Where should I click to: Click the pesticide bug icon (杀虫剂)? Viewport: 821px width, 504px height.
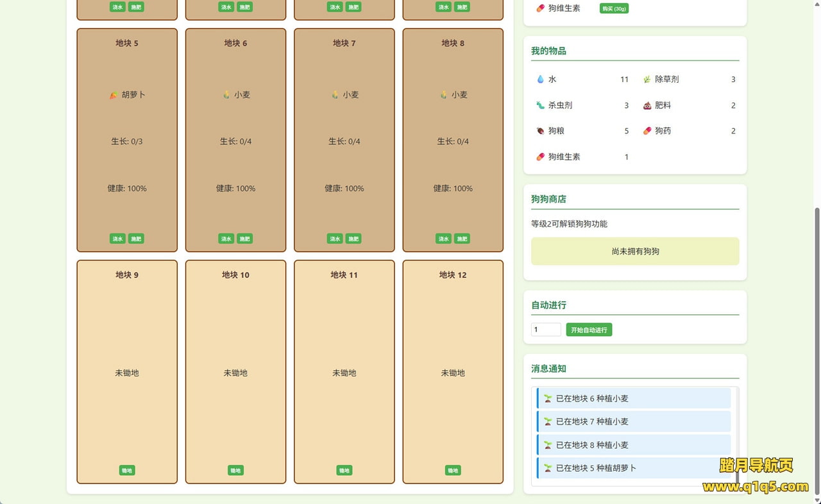pyautogui.click(x=540, y=105)
